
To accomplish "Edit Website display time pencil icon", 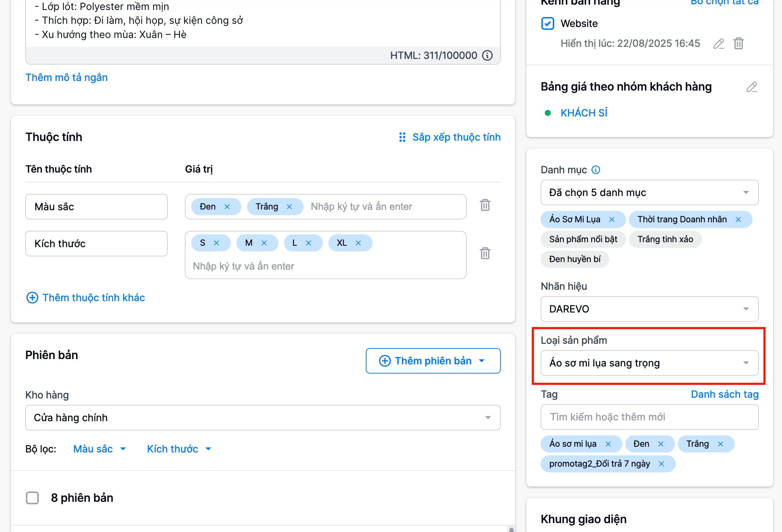I will (718, 44).
